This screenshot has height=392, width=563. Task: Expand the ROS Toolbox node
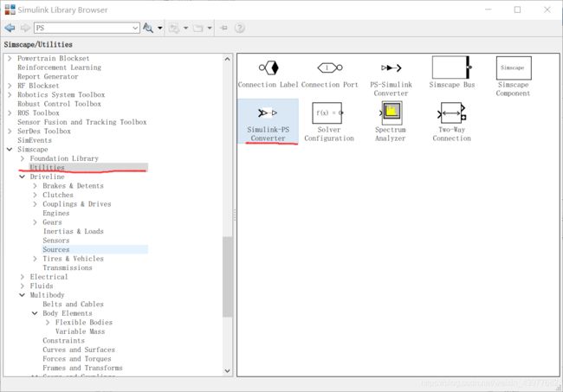[x=10, y=112]
